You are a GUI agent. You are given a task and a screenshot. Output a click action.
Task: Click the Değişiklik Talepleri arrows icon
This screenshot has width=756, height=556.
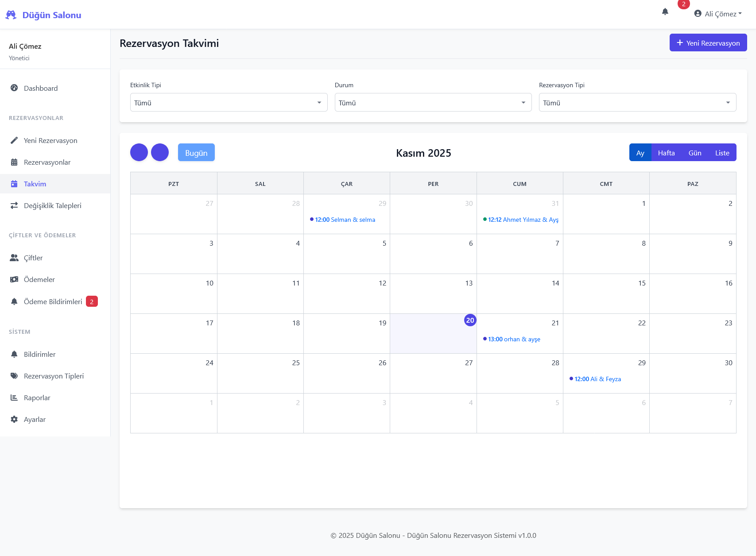pyautogui.click(x=14, y=205)
